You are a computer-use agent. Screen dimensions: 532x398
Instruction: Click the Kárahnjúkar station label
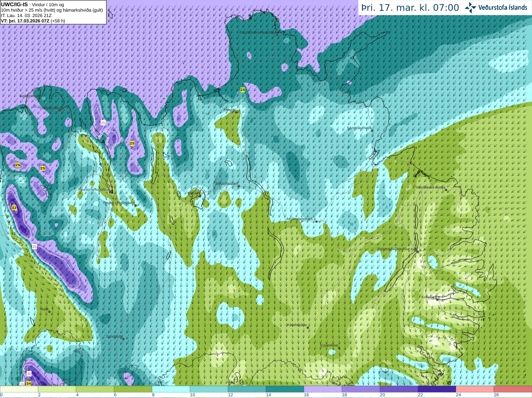click(297, 325)
